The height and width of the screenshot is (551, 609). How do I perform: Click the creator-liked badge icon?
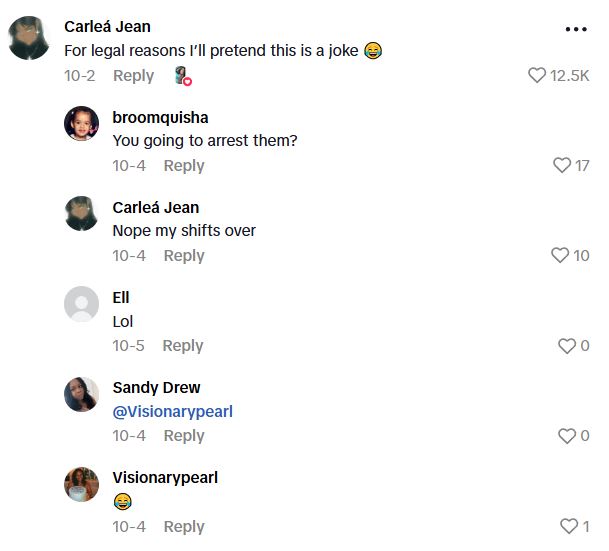(x=182, y=76)
